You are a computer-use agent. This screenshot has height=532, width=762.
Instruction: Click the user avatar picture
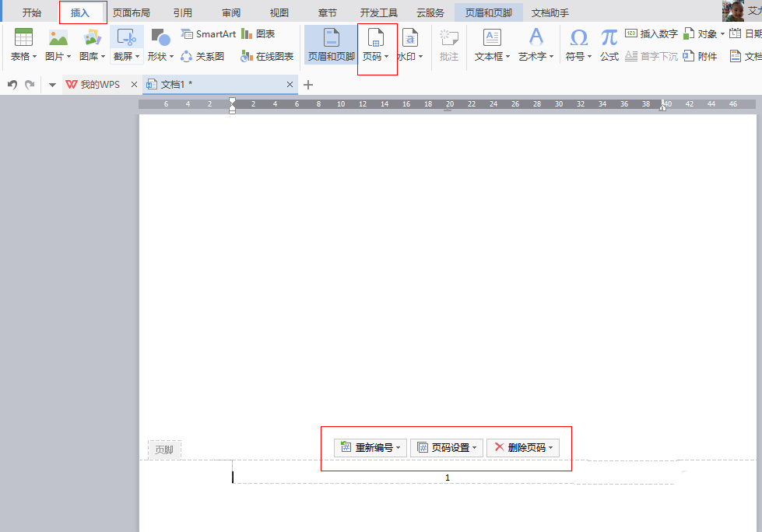coord(733,11)
